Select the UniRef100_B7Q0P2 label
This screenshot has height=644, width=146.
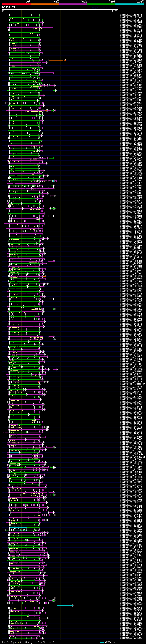(x=131, y=32)
